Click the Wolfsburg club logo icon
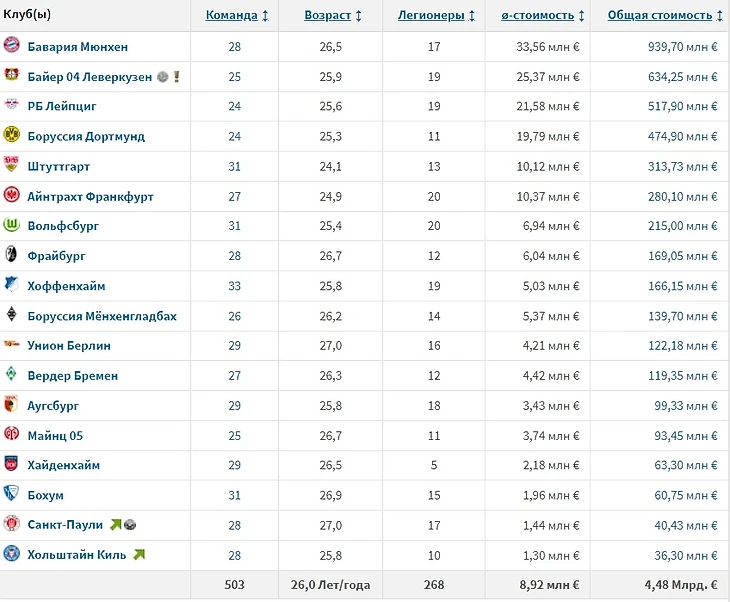This screenshot has height=602, width=730. tap(12, 226)
